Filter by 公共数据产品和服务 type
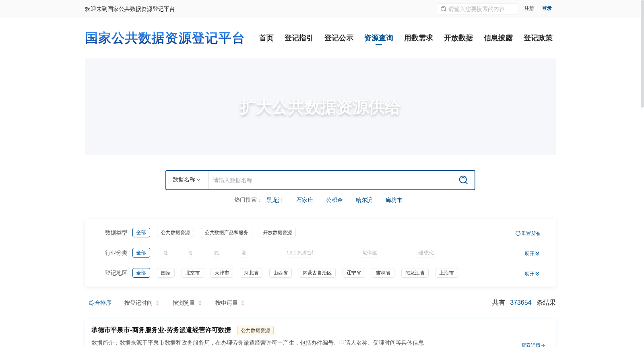Viewport: 644px width, 347px height. [x=227, y=233]
